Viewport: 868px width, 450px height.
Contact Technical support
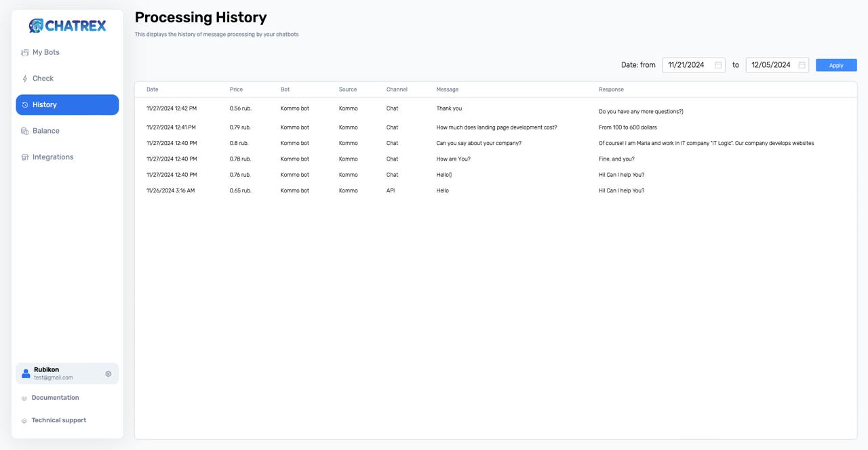[x=59, y=420]
